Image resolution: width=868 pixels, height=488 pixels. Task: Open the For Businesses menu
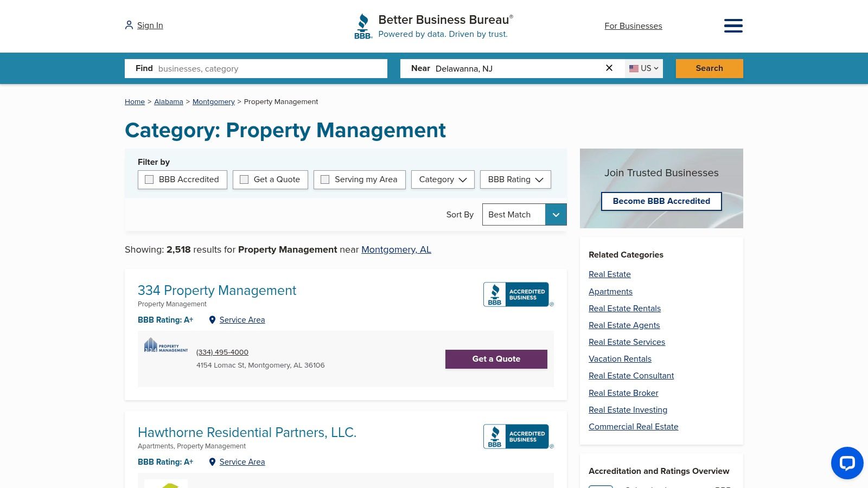coord(633,25)
